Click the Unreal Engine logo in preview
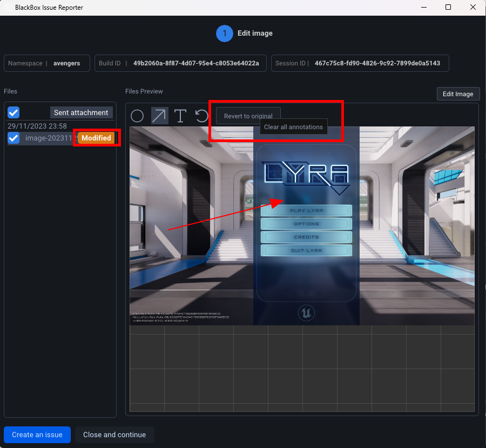This screenshot has height=448, width=486. pos(306,313)
